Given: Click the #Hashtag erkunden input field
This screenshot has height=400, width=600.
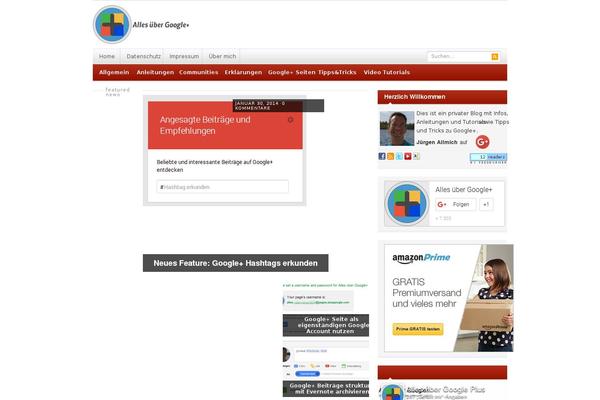Looking at the screenshot, I should click(x=222, y=187).
